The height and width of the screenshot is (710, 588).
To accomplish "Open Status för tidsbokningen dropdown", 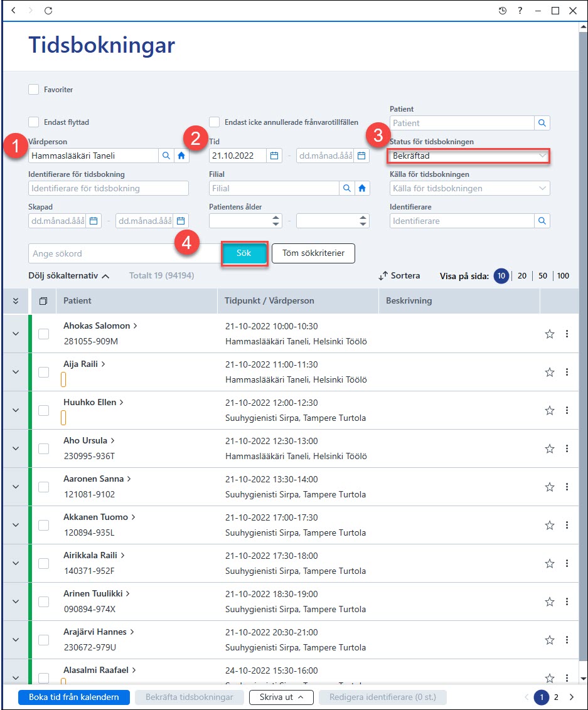I will [x=469, y=156].
